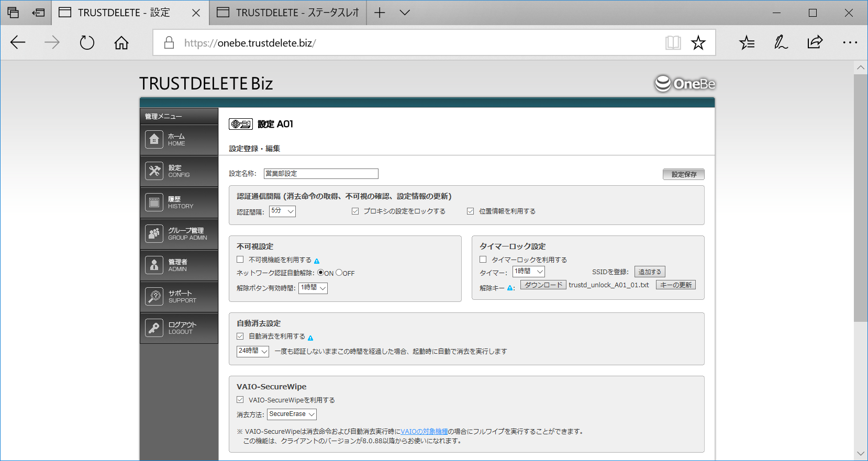This screenshot has height=461, width=868.
Task: Go to browser Home page
Action: click(x=121, y=42)
